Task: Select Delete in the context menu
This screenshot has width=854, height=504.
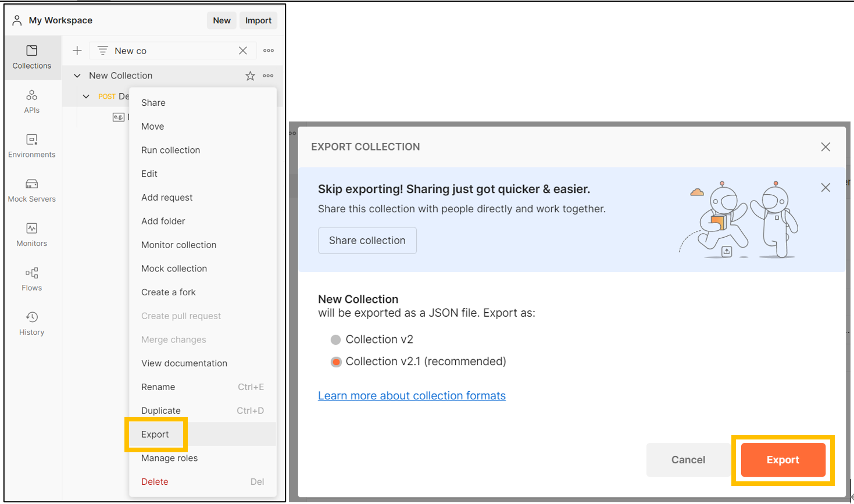Action: tap(202, 482)
